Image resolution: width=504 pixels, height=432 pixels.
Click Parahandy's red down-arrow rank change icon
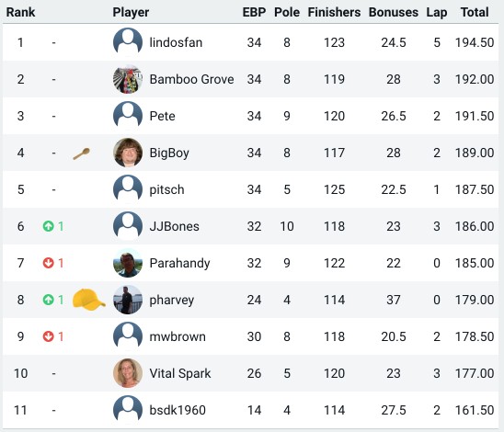48,263
